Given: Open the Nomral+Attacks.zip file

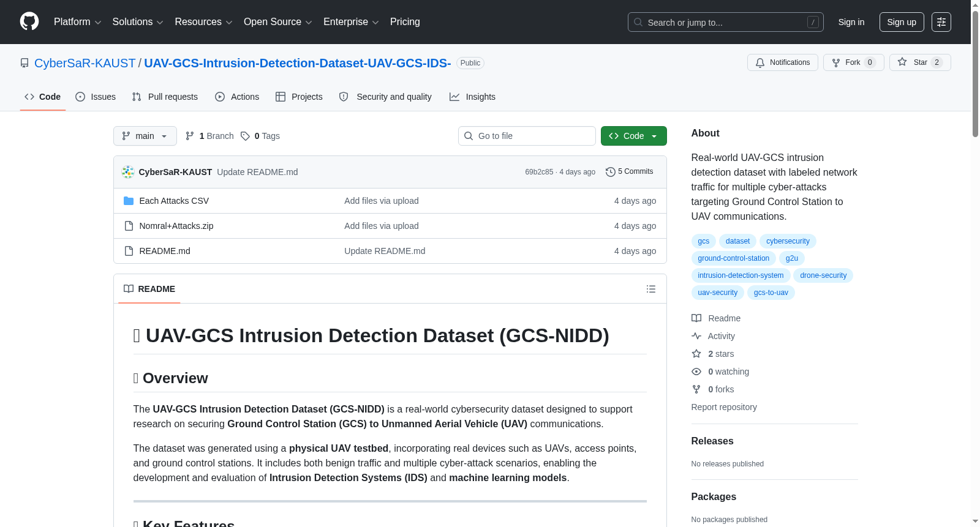Looking at the screenshot, I should pyautogui.click(x=176, y=226).
